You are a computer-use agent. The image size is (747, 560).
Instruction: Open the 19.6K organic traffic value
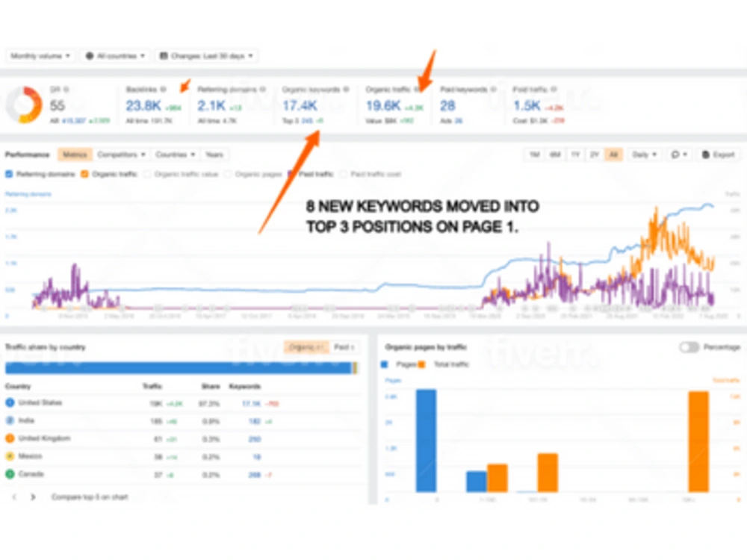(383, 106)
